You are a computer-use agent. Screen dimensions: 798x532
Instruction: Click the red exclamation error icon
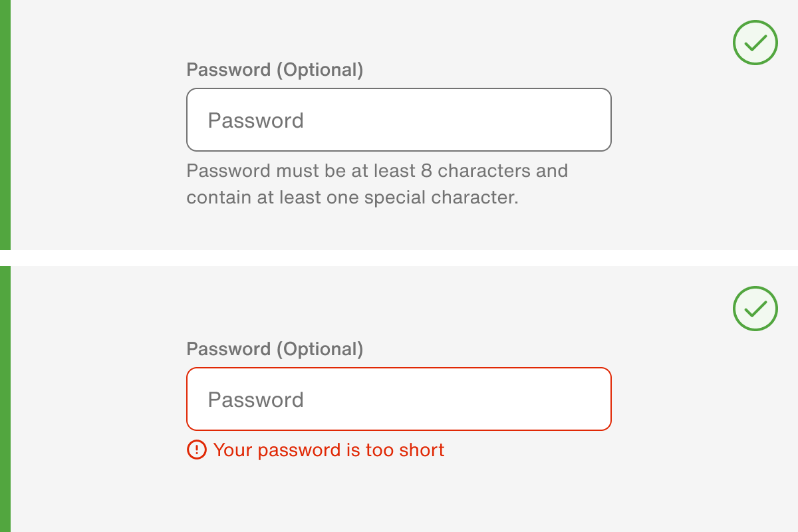(197, 450)
